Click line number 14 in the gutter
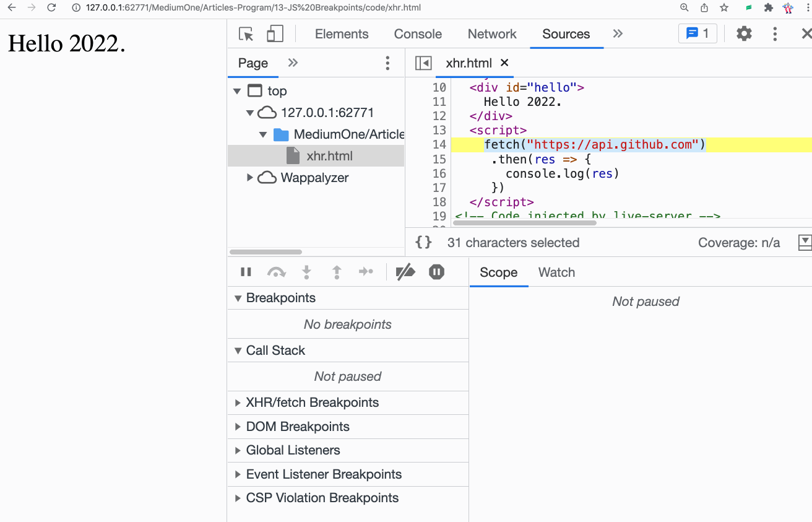The image size is (812, 522). 439,145
